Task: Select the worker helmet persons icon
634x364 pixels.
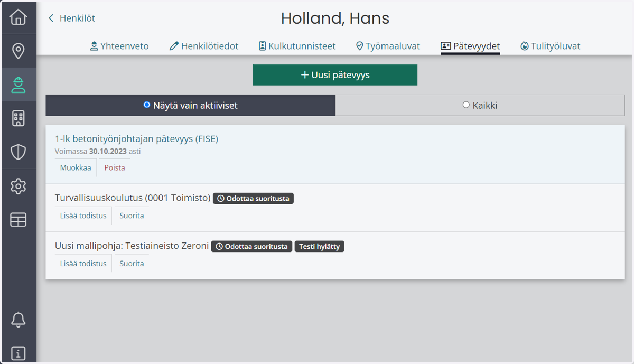Action: (x=18, y=85)
